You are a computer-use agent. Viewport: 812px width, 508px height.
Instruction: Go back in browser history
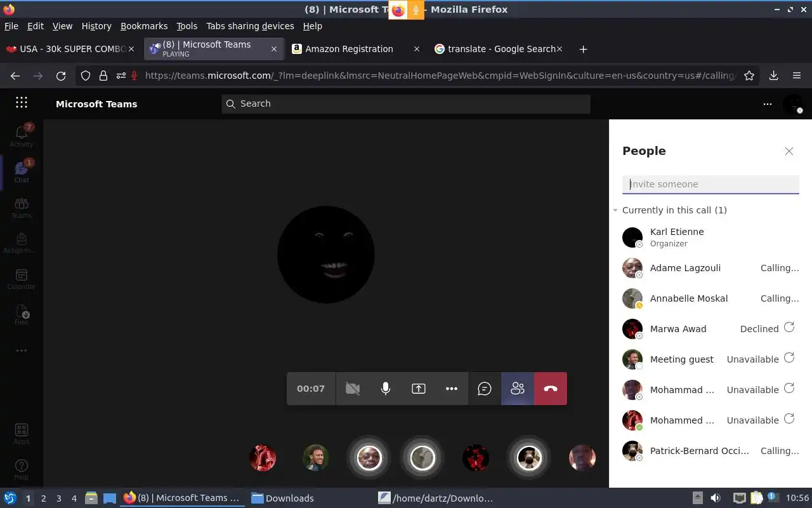(15, 76)
